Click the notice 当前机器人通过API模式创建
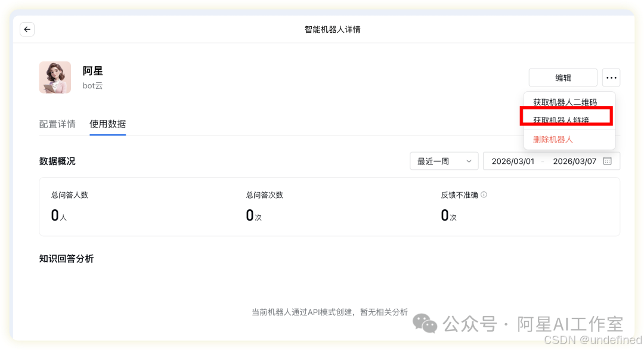This screenshot has width=644, height=350. [x=302, y=312]
